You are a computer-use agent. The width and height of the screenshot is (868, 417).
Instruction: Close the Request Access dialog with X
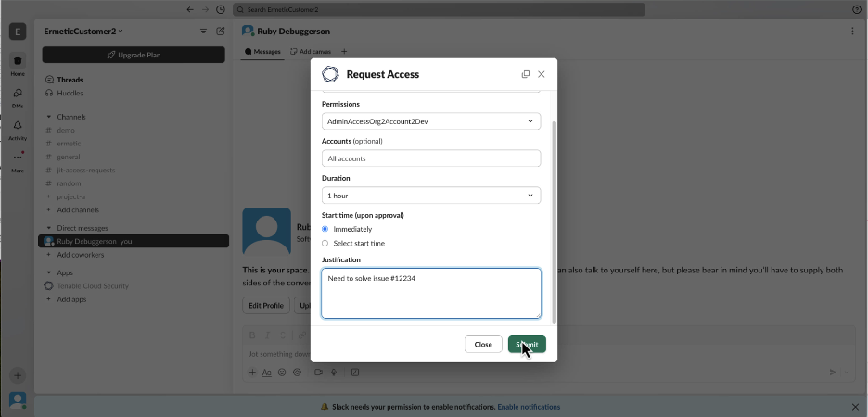coord(542,74)
